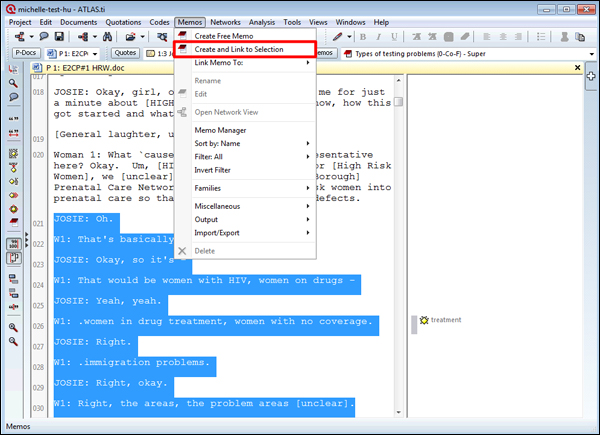Click the document vertical scrollbar thumb
This screenshot has width=600, height=435.
tap(399, 101)
